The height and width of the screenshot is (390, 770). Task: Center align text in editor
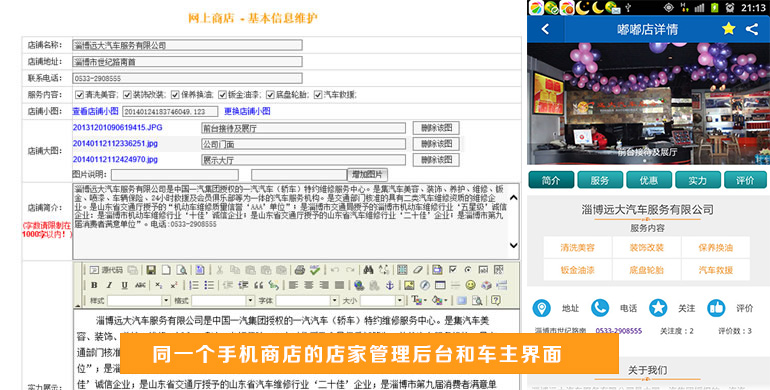point(308,285)
